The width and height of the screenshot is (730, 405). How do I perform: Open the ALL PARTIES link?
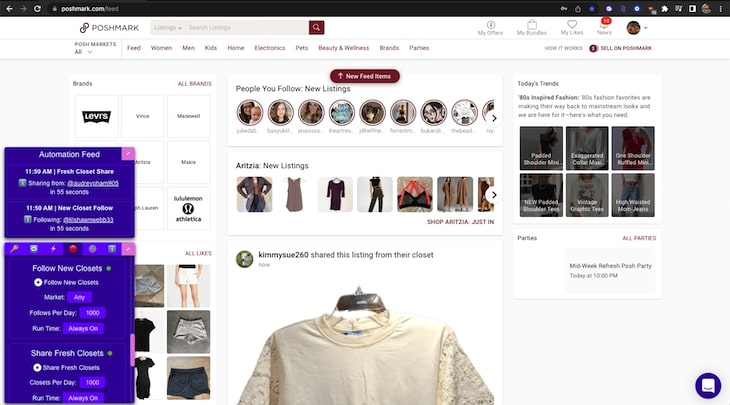[x=639, y=238]
